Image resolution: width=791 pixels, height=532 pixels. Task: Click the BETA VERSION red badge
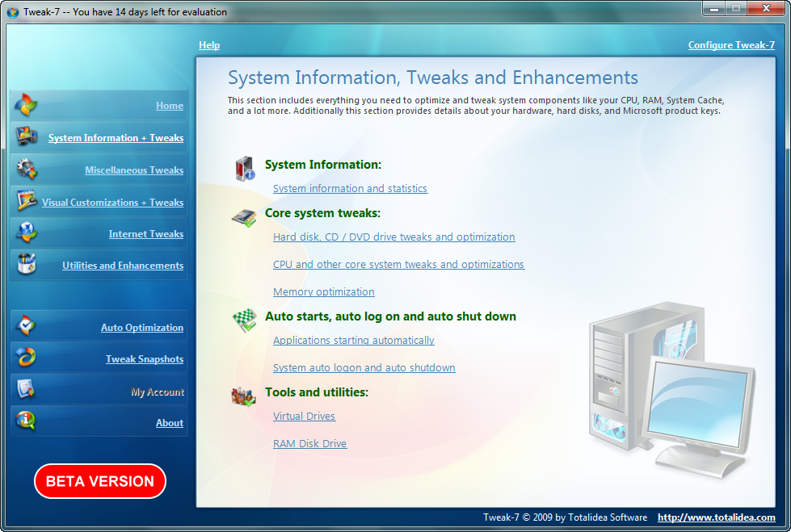[100, 481]
